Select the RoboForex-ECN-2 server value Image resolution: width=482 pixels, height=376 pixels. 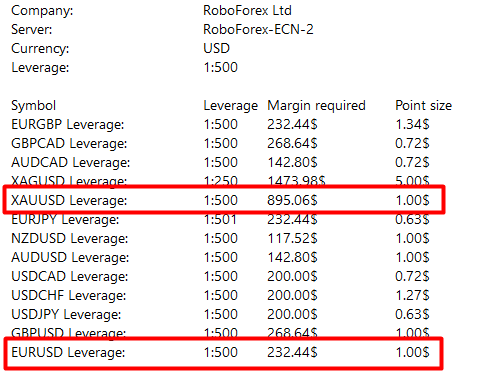tap(258, 29)
